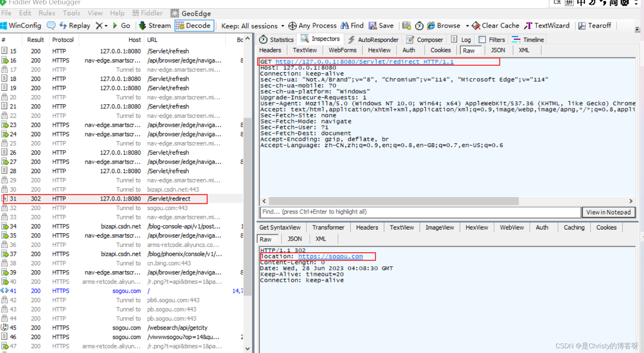Select the response ImageView tab
This screenshot has width=644, height=353.
point(440,228)
